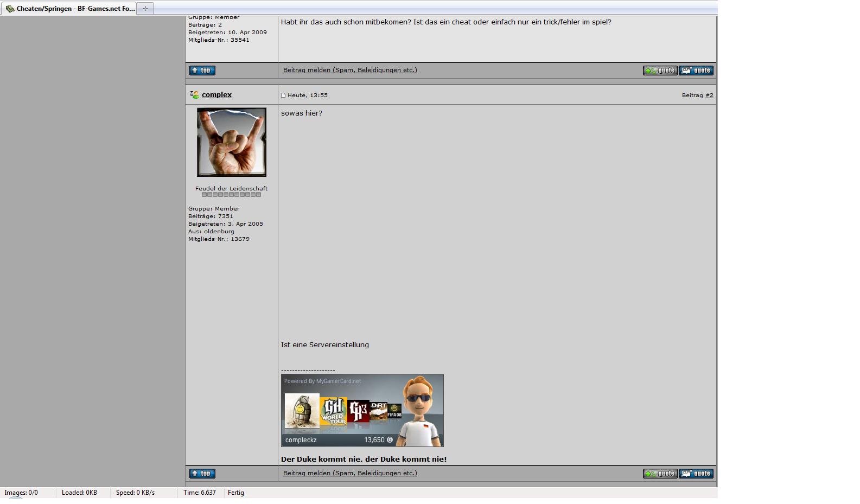Click the red Guitar Hero 3 game icon
The image size is (860, 504).
[x=359, y=412]
